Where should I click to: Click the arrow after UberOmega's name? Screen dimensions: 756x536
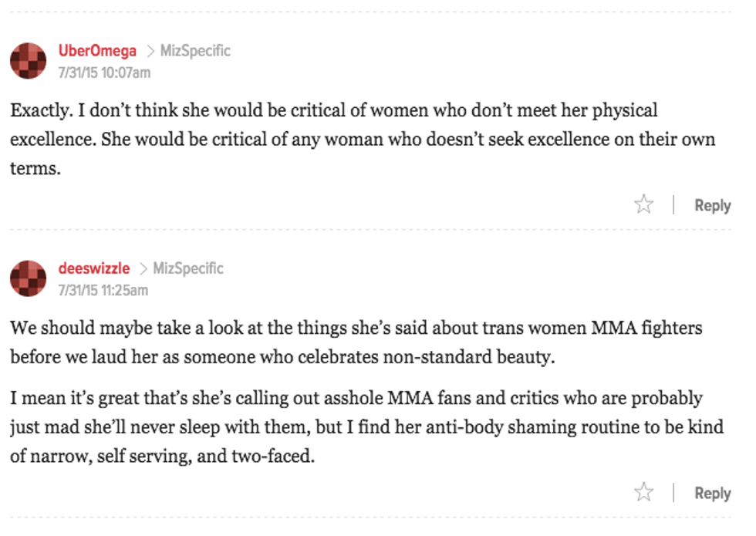(x=150, y=52)
